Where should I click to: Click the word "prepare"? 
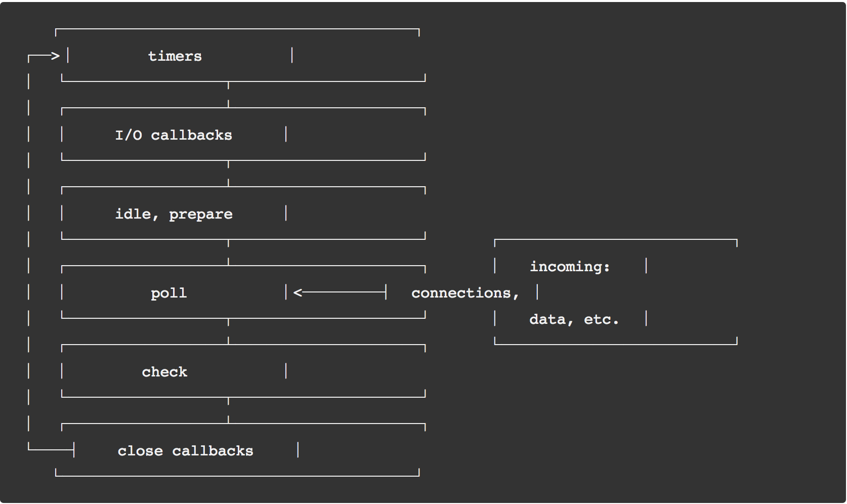[200, 215]
